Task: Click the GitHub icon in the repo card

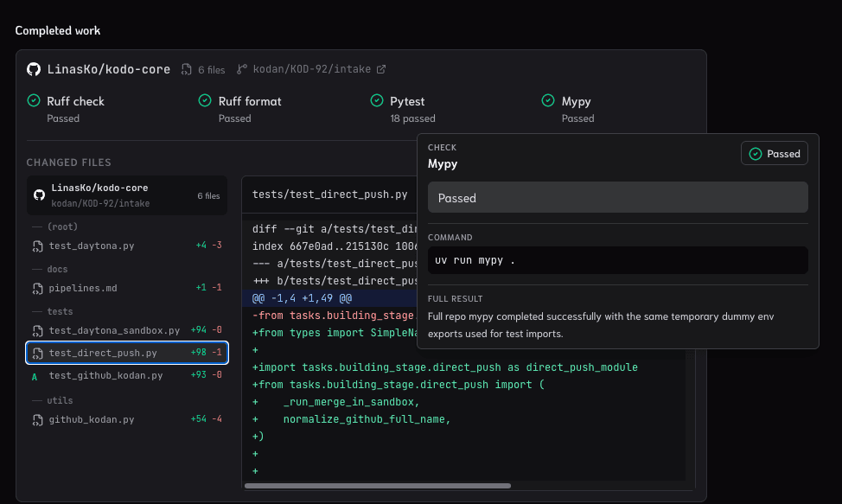Action: tap(39, 195)
